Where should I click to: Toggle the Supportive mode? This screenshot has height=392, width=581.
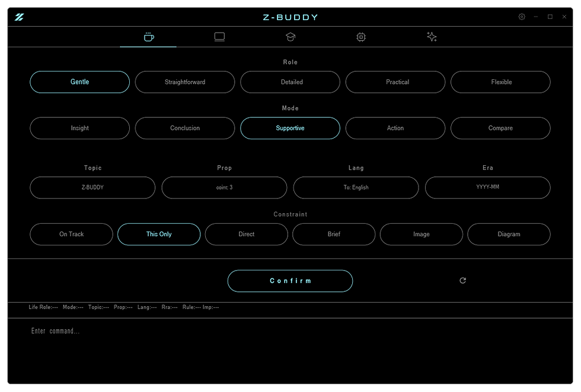290,128
